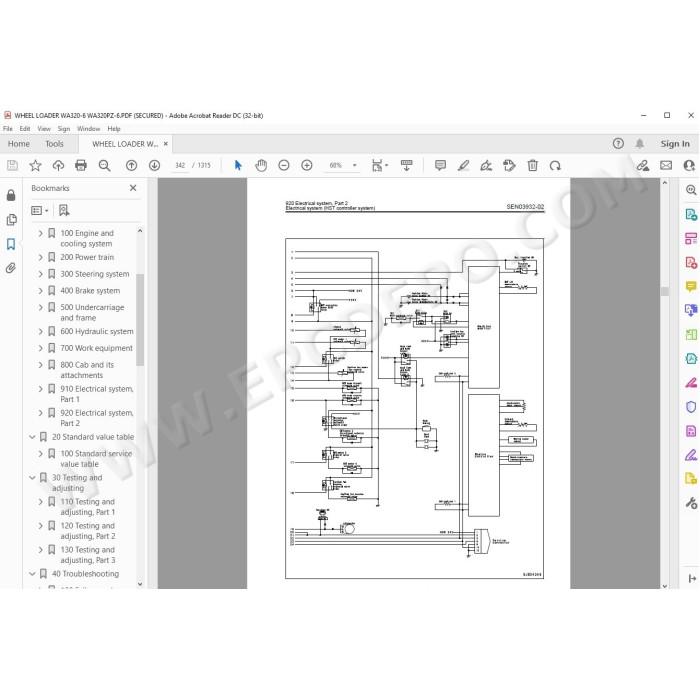The image size is (700, 700).
Task: Click the Sign In button
Action: 675,144
